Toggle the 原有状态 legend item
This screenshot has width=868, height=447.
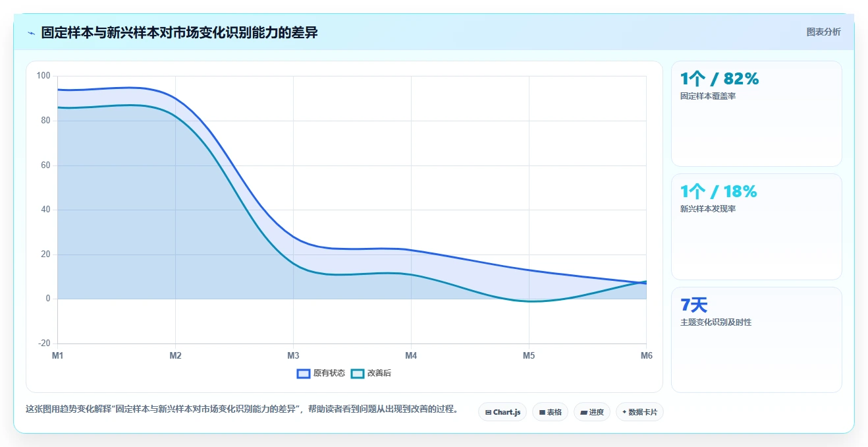click(321, 373)
